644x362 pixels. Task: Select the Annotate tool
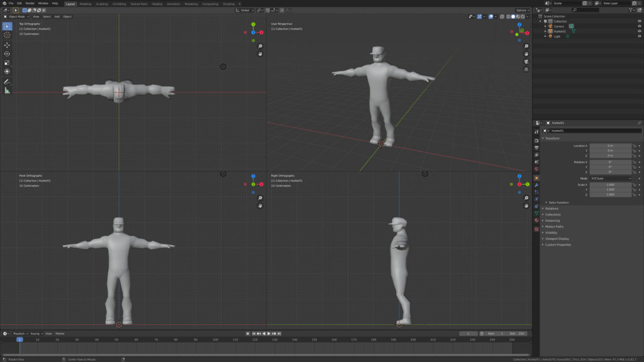coord(7,82)
